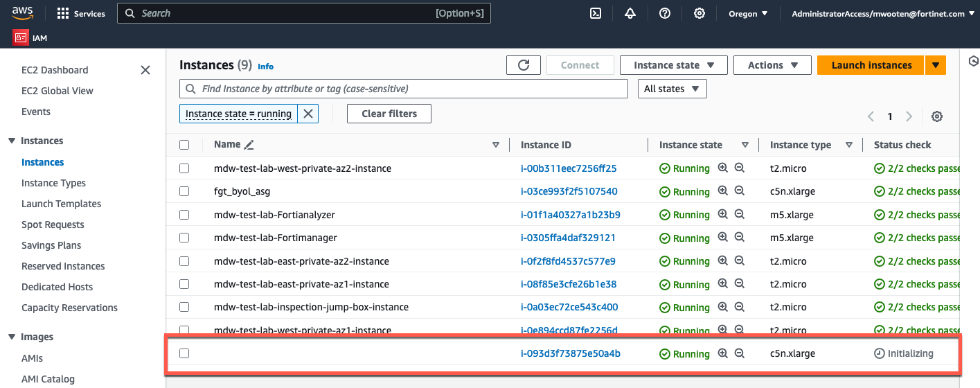
Task: Select the mdw-test-lab-Fortimanager checkbox
Action: tap(184, 238)
